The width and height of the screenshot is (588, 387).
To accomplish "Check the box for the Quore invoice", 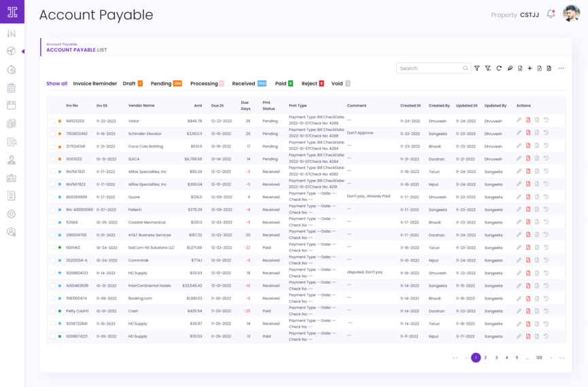I will [52, 197].
